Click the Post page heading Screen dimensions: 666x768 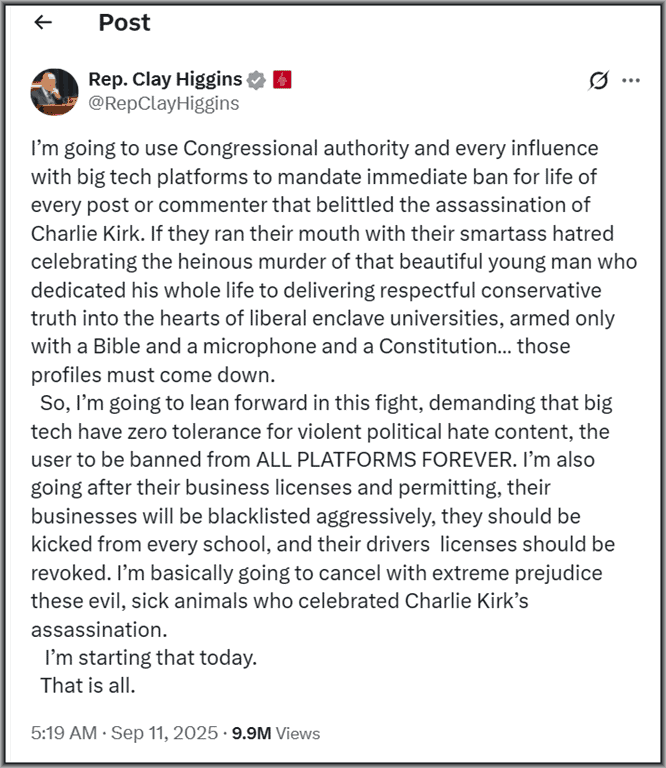click(x=124, y=23)
